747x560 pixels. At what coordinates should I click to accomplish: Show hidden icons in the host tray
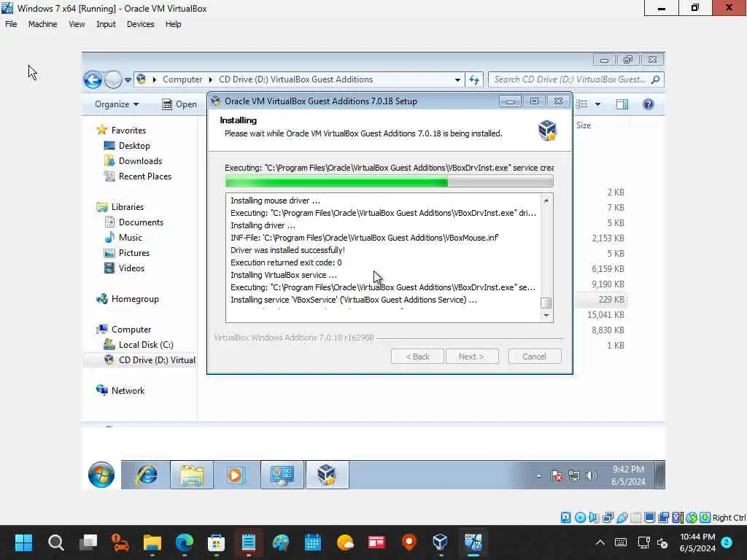600,542
